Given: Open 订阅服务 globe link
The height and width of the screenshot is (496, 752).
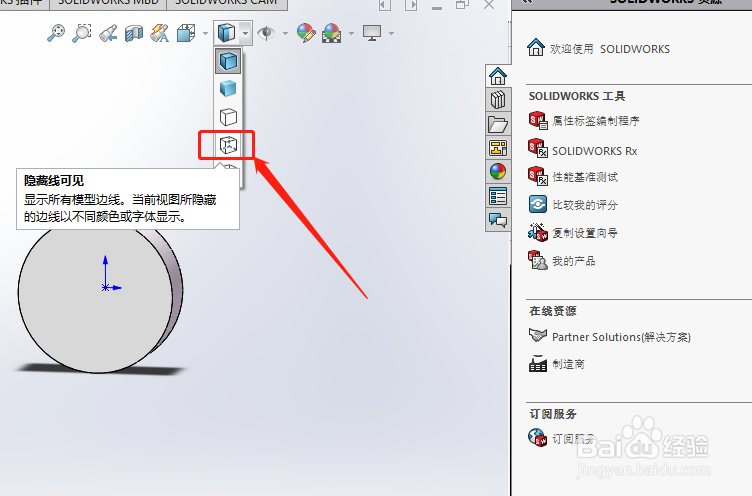Looking at the screenshot, I should point(574,438).
